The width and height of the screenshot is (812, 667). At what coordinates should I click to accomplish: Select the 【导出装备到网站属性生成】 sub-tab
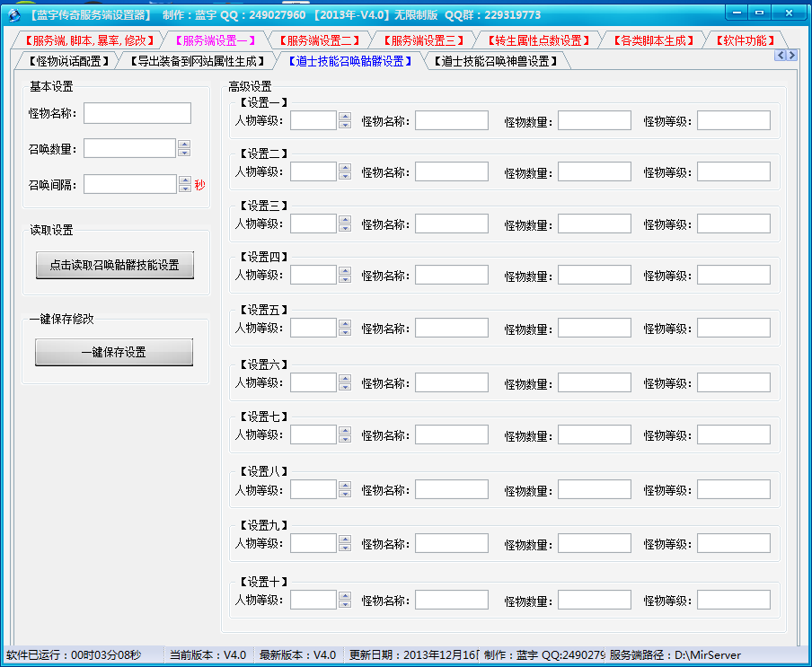198,61
